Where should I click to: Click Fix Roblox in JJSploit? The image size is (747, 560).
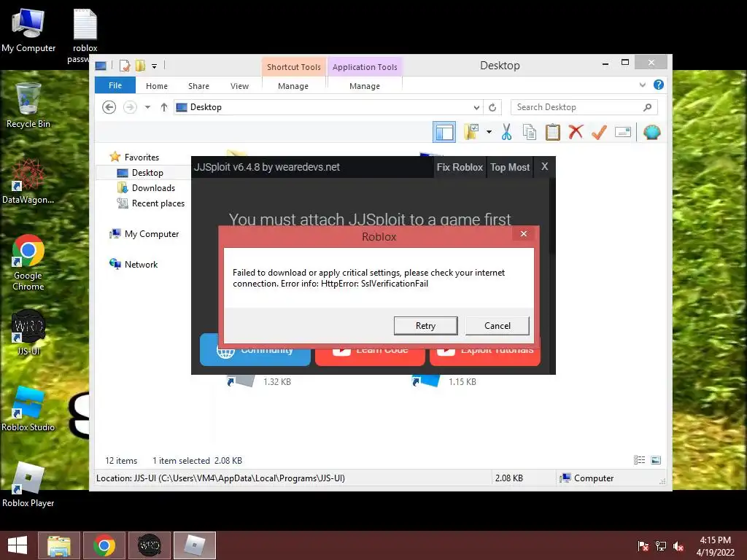[x=460, y=167]
